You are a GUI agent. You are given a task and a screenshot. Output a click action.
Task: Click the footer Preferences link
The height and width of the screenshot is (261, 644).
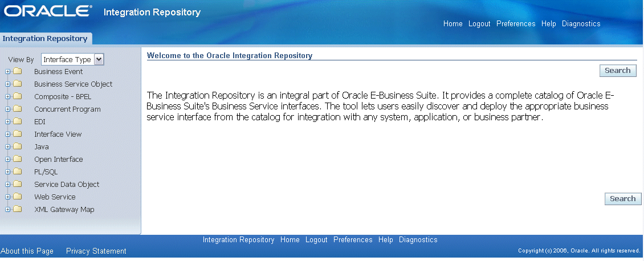(x=353, y=240)
